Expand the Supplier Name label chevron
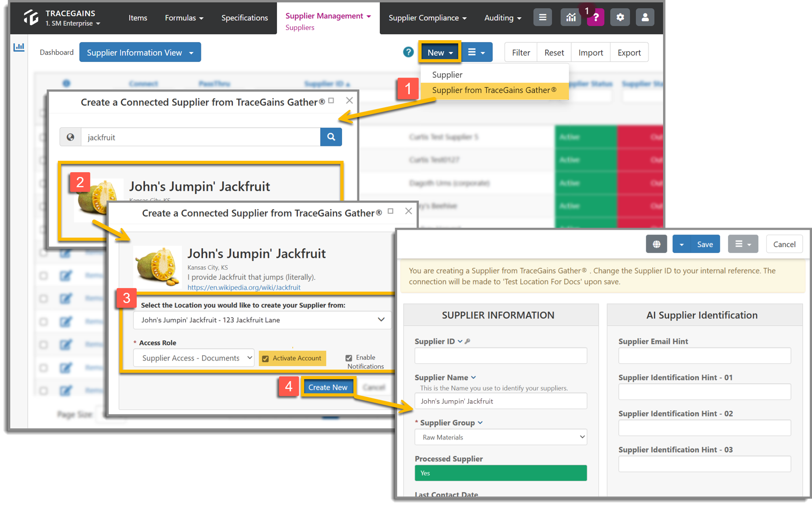 point(474,377)
